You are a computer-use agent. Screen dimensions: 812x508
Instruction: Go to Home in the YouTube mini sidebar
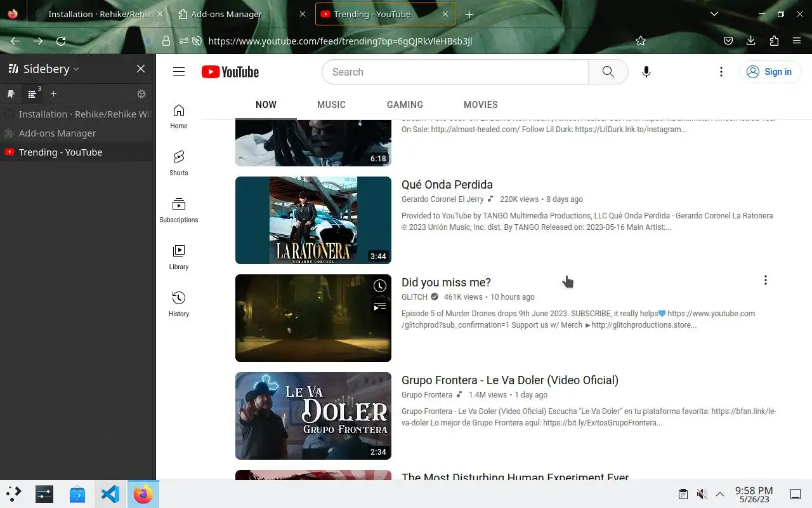(x=179, y=116)
